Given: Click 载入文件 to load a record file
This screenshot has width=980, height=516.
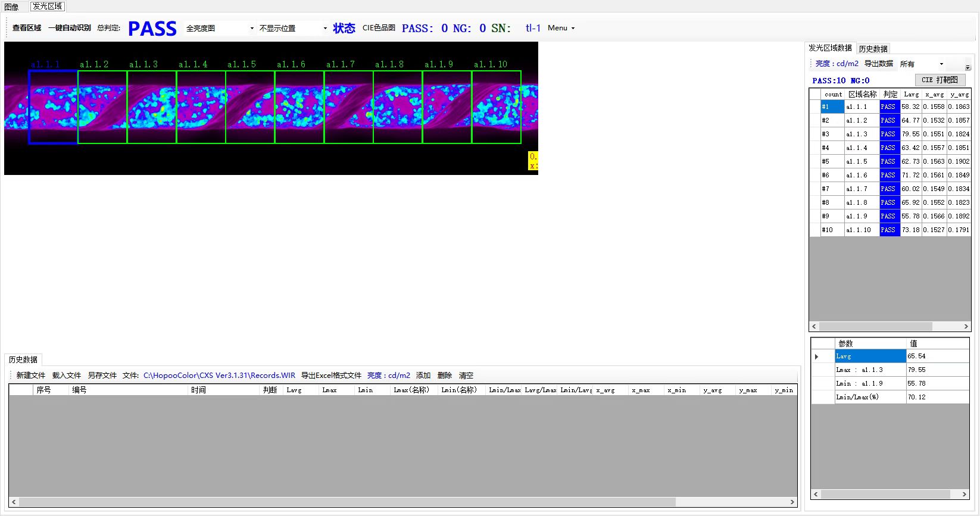Looking at the screenshot, I should click(x=67, y=376).
